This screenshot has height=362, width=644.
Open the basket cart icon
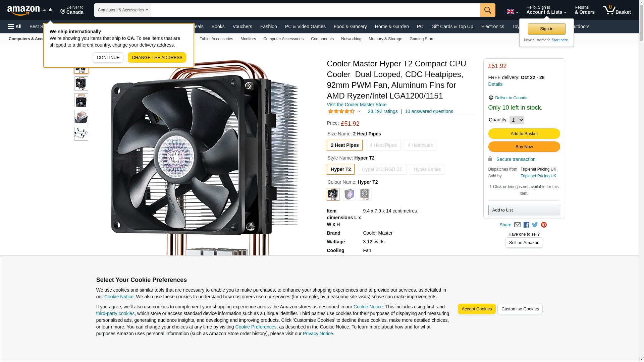[616, 10]
